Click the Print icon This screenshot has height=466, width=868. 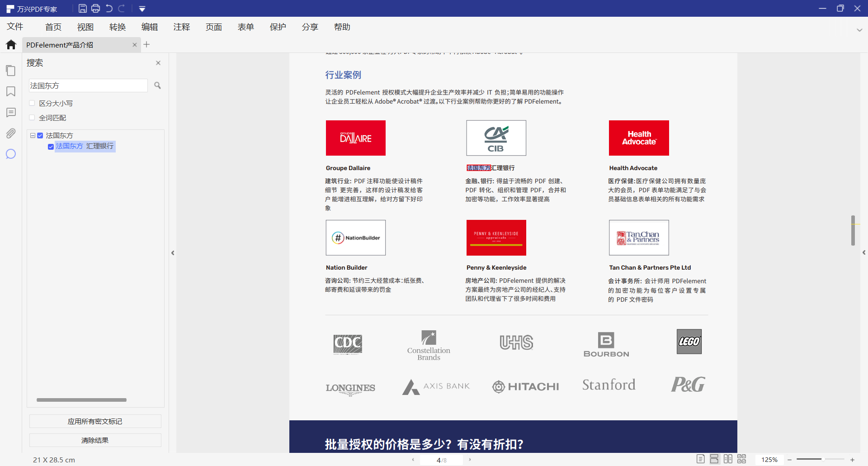[x=95, y=8]
